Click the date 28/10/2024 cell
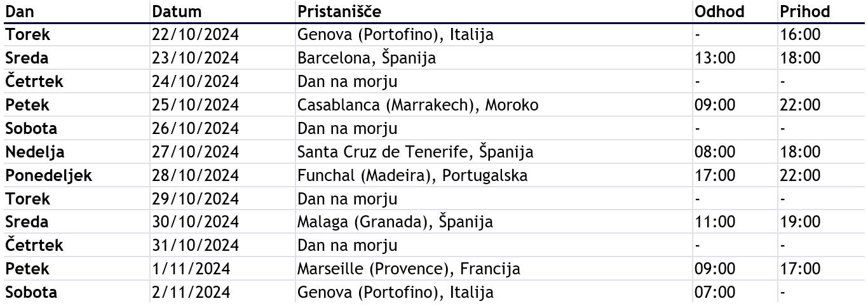The image size is (868, 308). click(196, 175)
